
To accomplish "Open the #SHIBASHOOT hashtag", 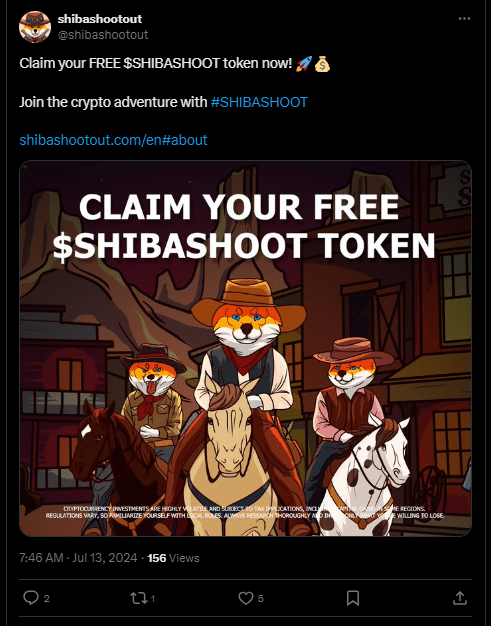I will coord(259,102).
